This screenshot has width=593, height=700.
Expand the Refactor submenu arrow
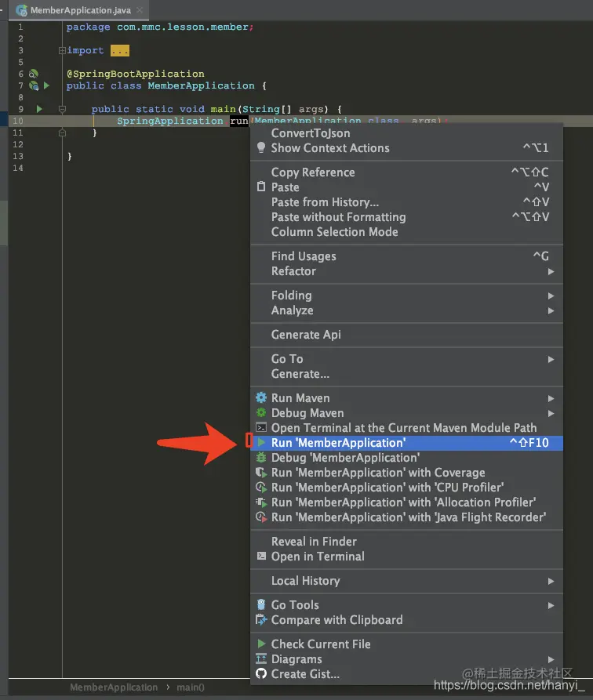pos(551,271)
